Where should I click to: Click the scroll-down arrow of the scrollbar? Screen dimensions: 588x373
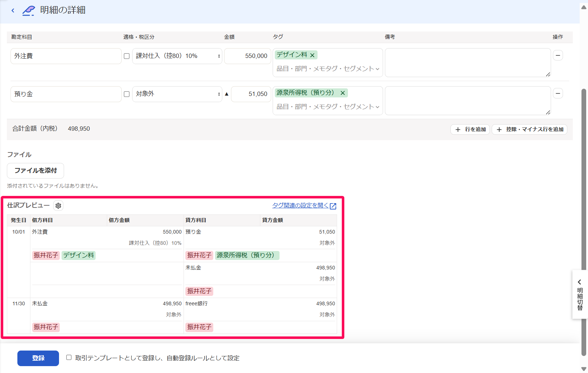coord(583,369)
